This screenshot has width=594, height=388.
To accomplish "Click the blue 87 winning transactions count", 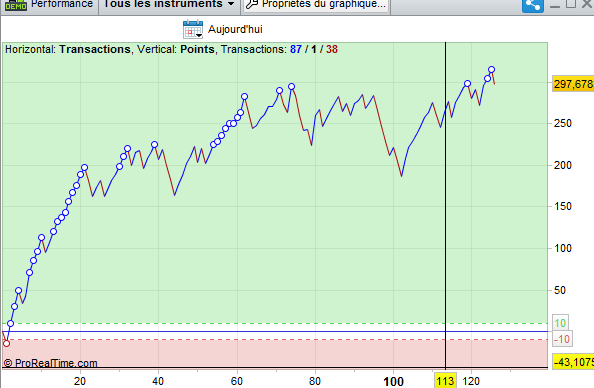I will click(296, 49).
